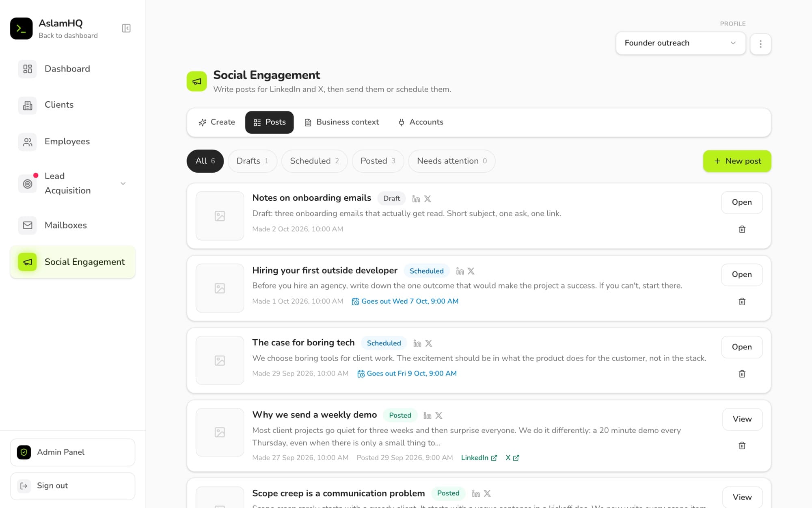
Task: Select Social Engagement in sidebar
Action: 73,262
